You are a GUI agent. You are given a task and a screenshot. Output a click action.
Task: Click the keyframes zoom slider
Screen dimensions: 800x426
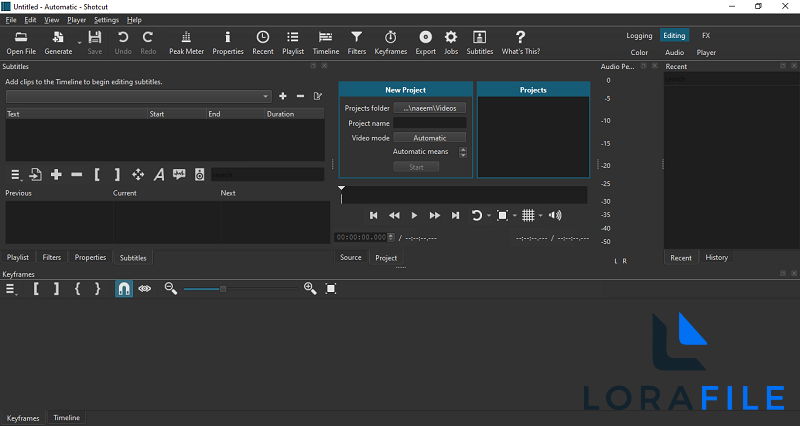click(240, 289)
